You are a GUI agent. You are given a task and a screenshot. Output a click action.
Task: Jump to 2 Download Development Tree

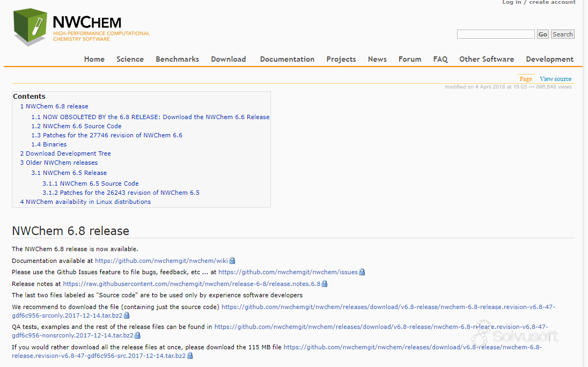[65, 153]
